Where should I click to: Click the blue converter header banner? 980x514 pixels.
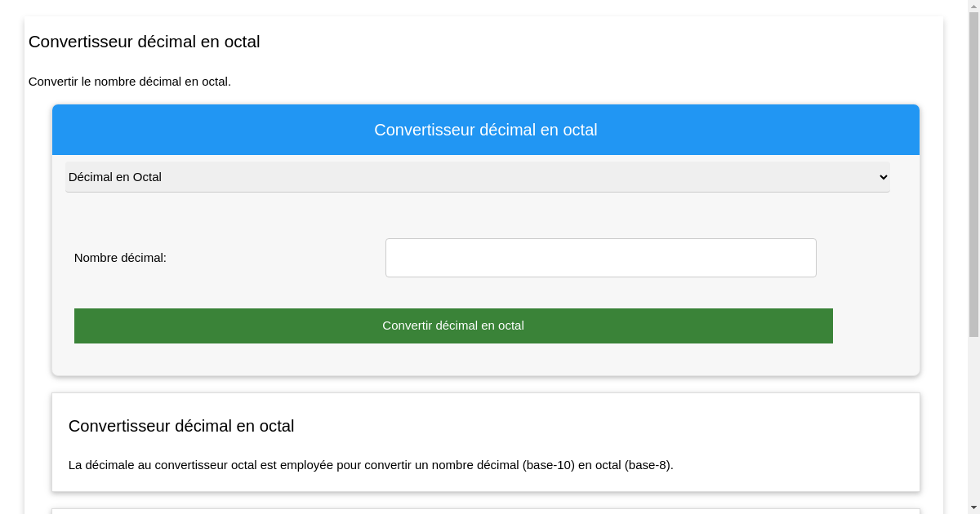click(485, 130)
